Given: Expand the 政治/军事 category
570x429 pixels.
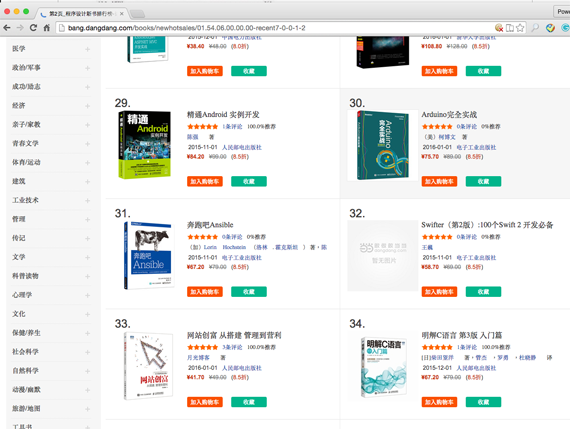Looking at the screenshot, I should click(x=87, y=68).
